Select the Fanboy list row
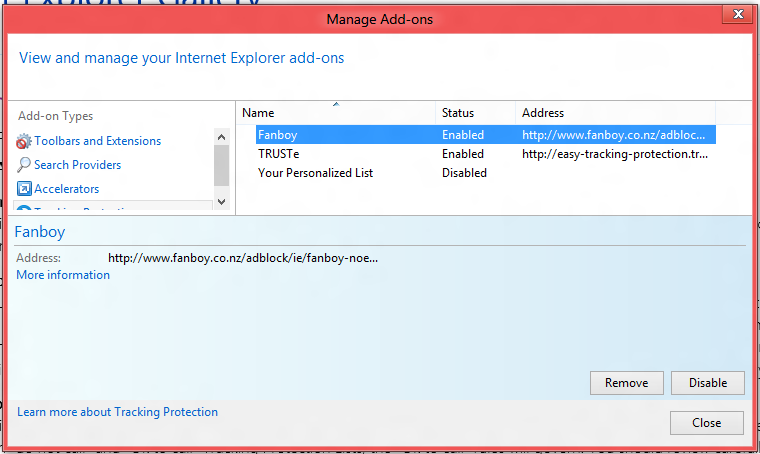 (x=486, y=135)
